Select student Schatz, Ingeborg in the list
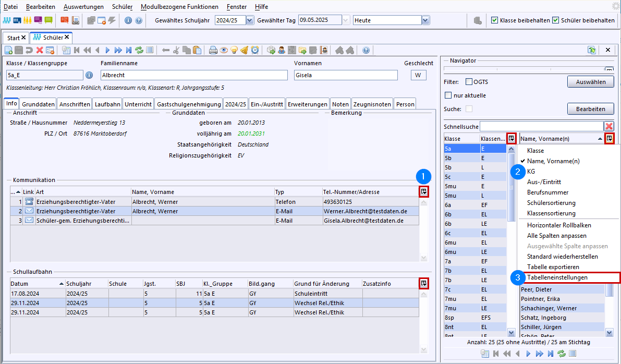Viewport: 621px width, 364px height. (562, 318)
